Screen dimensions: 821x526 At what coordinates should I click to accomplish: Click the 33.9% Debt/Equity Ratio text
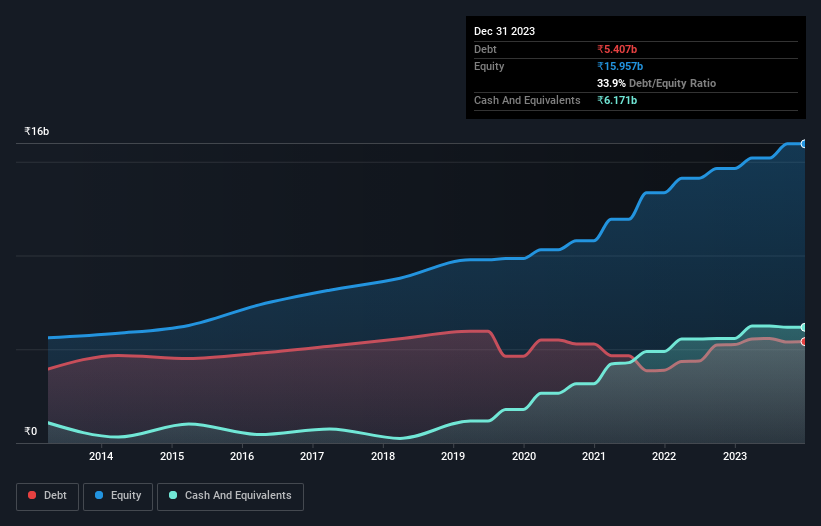coord(657,83)
